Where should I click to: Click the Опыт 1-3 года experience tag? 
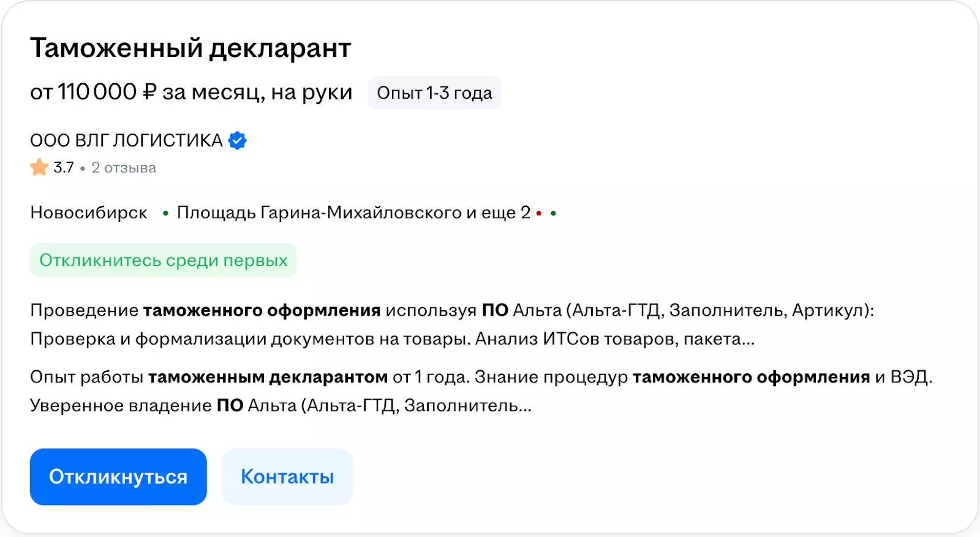click(x=434, y=93)
